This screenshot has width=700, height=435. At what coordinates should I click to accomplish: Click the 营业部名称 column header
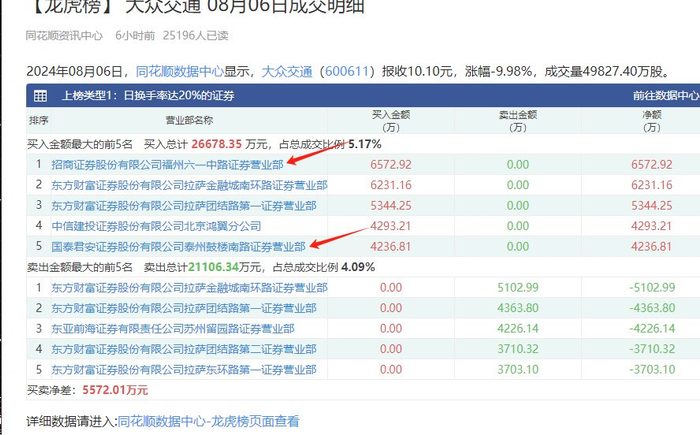click(x=189, y=121)
